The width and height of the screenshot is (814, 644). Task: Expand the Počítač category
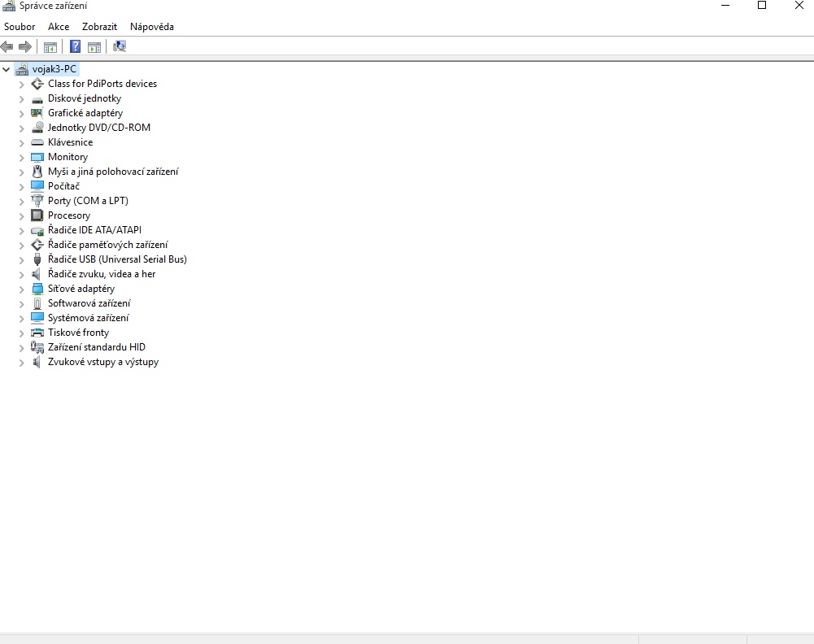tap(22, 186)
